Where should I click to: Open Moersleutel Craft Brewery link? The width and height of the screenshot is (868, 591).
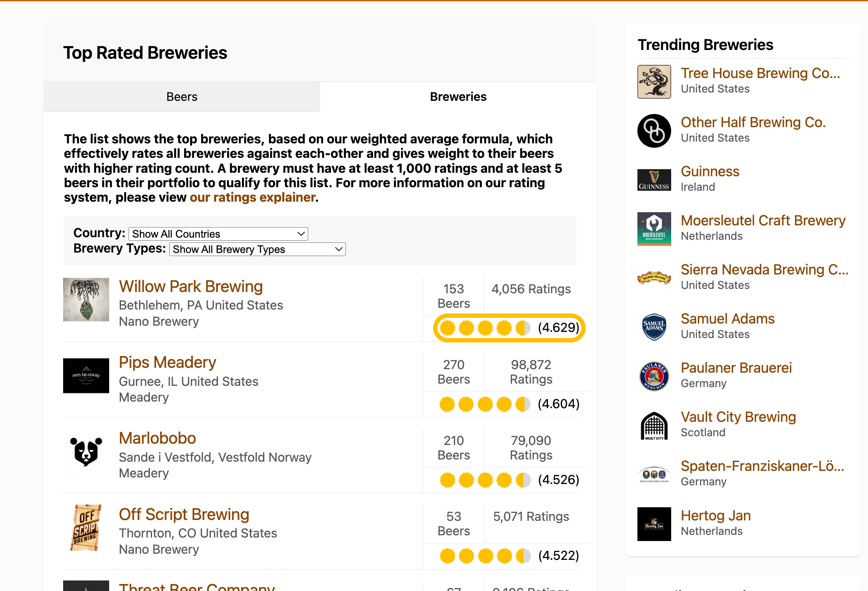coord(763,221)
